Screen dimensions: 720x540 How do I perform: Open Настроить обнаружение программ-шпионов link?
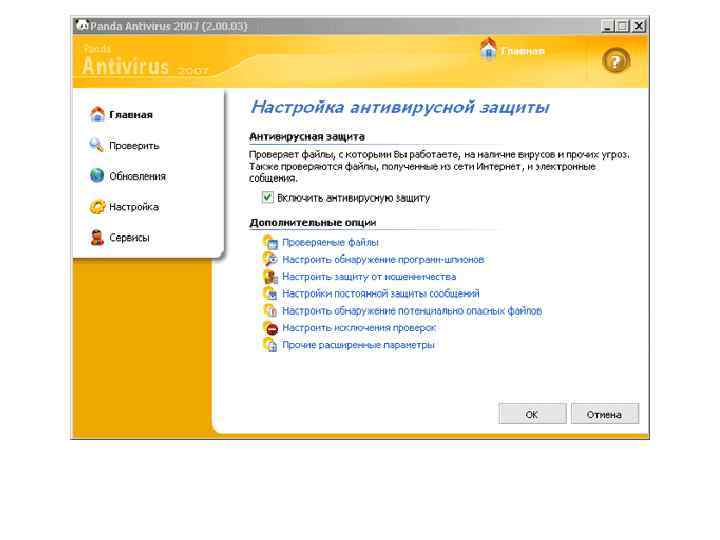click(x=383, y=259)
